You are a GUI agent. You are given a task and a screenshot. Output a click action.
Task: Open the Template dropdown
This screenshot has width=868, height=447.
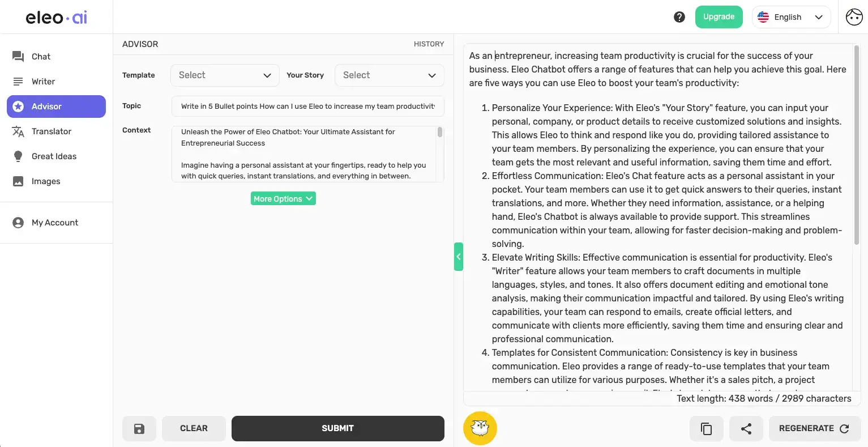click(x=224, y=75)
